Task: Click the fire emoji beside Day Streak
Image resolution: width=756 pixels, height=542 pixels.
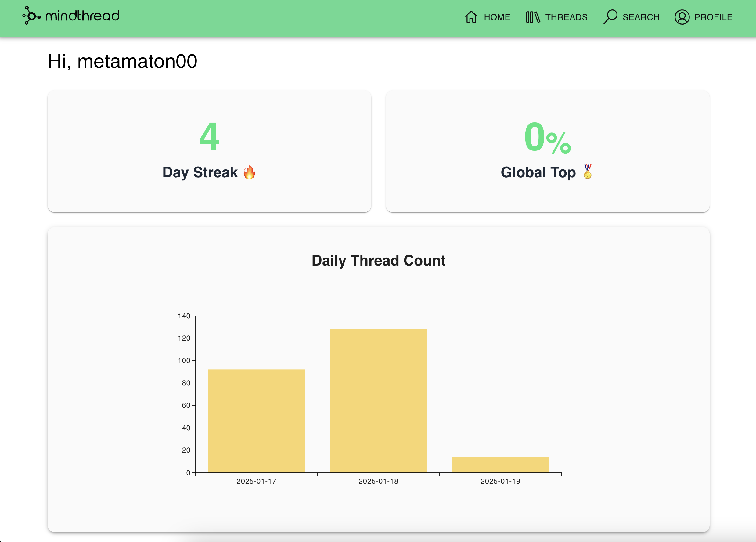Action: click(x=249, y=172)
